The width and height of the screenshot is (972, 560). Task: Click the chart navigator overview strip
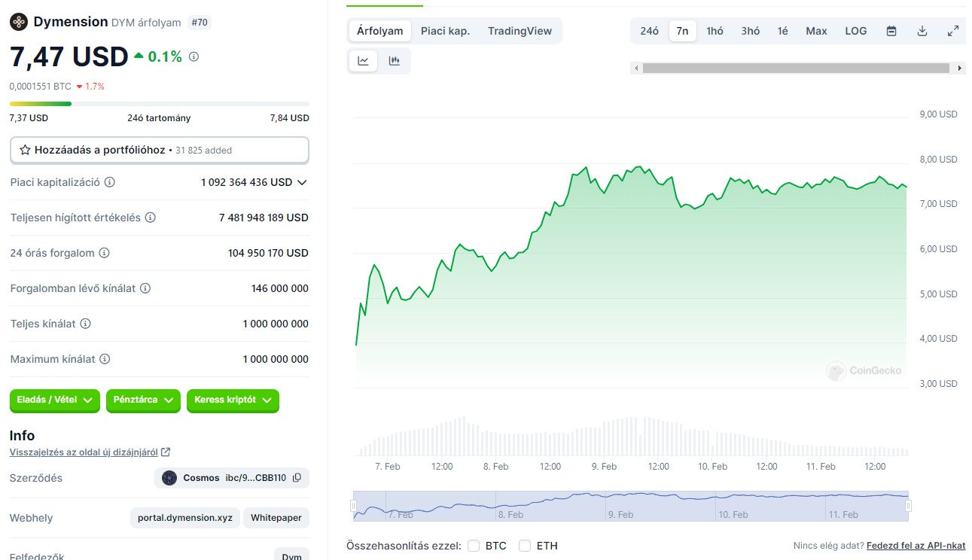click(631, 506)
